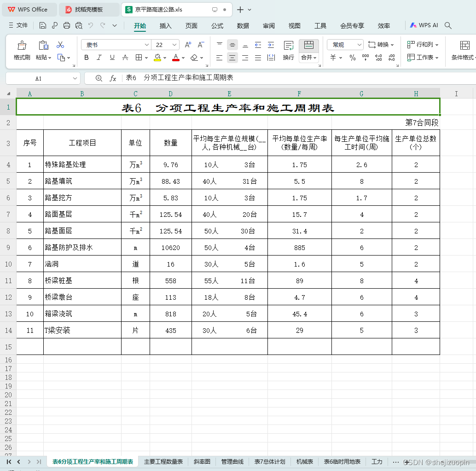This screenshot has width=476, height=471.
Task: Click the Insert Function fx icon
Action: point(113,78)
